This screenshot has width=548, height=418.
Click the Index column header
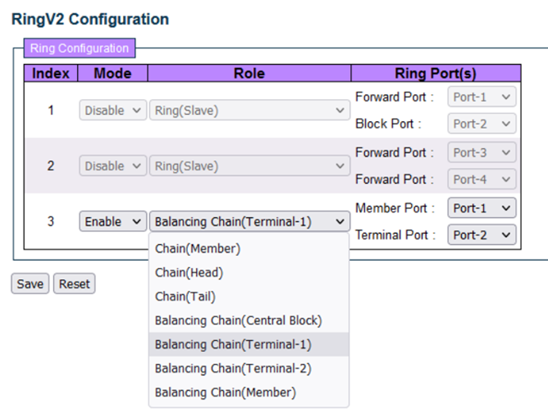(51, 73)
